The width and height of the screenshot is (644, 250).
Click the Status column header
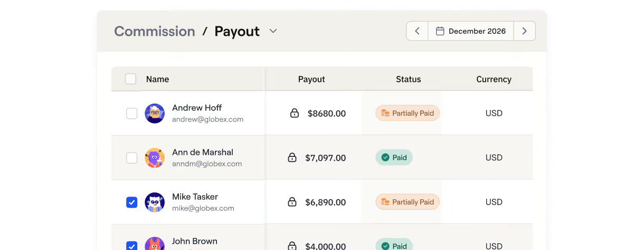coord(409,79)
